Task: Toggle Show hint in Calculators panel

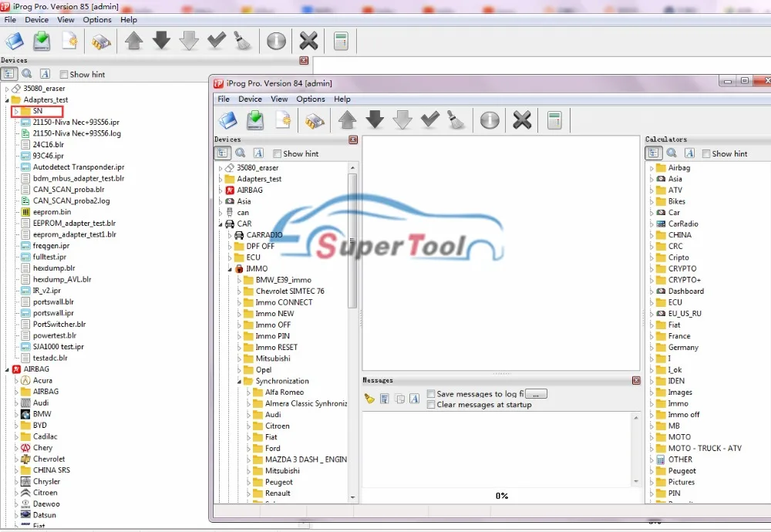Action: (x=706, y=153)
